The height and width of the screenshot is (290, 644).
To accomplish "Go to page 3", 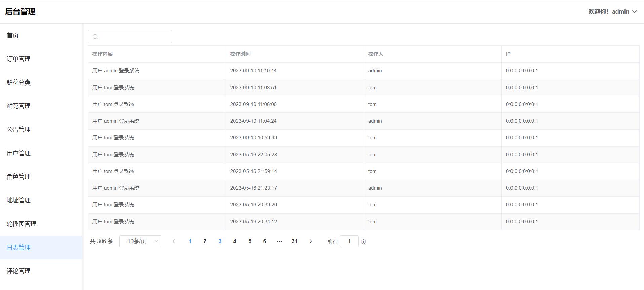I will (x=220, y=241).
